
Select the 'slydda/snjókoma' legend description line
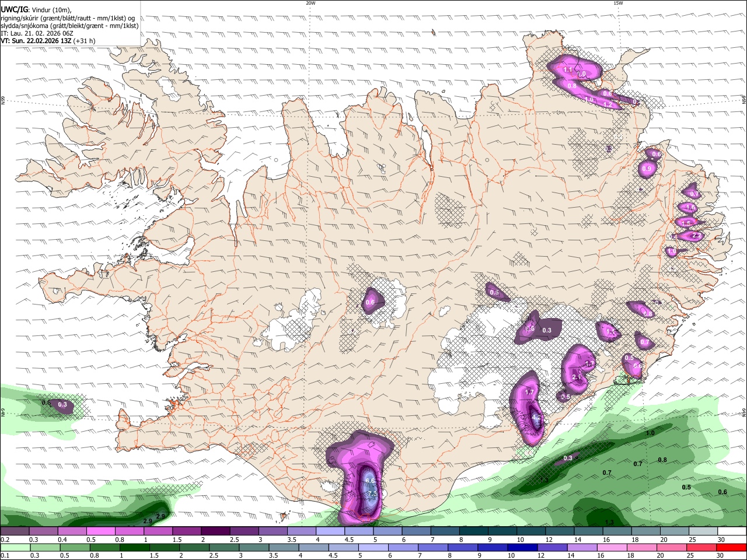click(x=69, y=26)
